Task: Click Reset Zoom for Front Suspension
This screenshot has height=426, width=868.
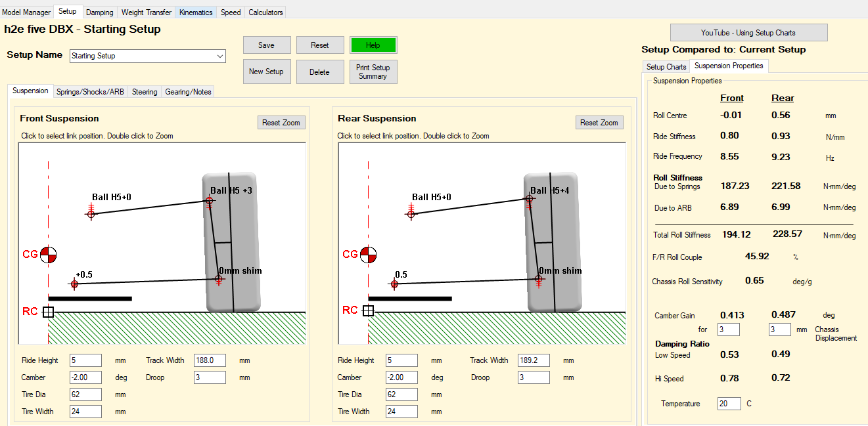Action: pos(281,123)
